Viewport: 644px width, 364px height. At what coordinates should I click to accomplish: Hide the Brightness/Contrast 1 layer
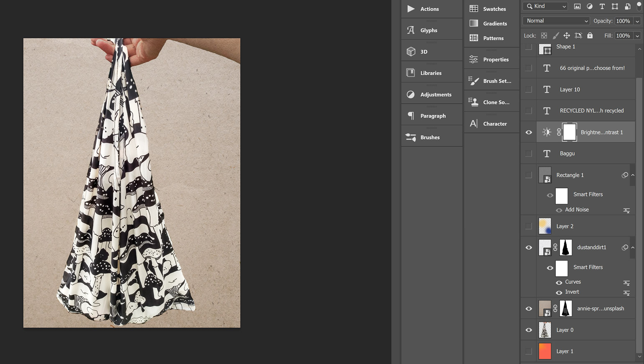click(529, 132)
